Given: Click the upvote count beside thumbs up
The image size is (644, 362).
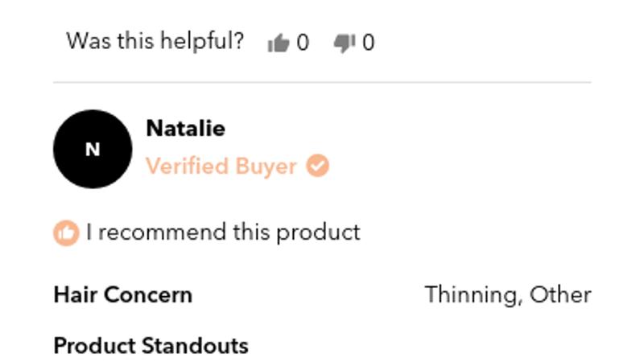Looking at the screenshot, I should tap(303, 43).
